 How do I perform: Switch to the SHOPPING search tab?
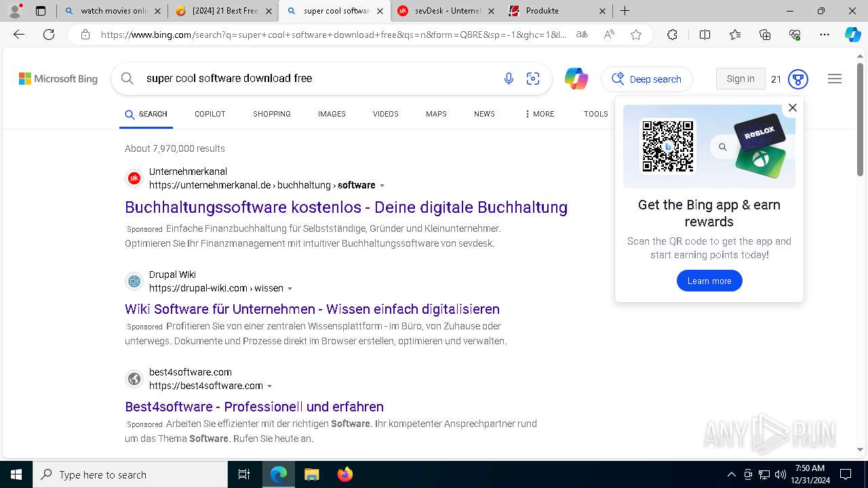272,114
